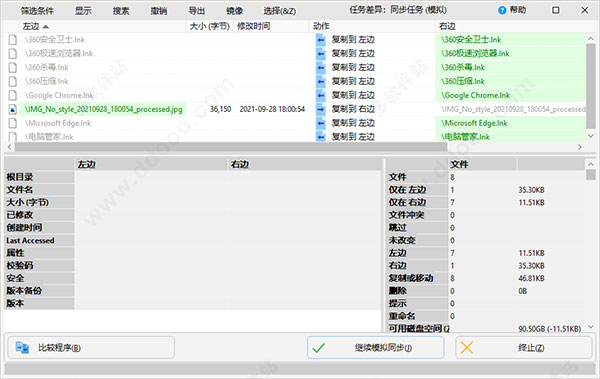Open the 显示 menu
Image resolution: width=600 pixels, height=379 pixels.
tap(83, 11)
